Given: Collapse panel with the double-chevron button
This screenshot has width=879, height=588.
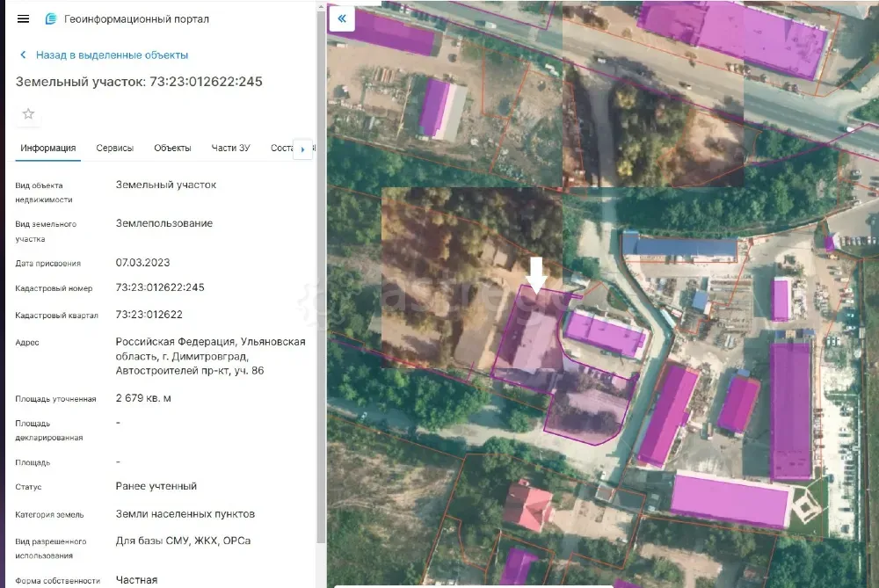Looking at the screenshot, I should click(x=341, y=18).
